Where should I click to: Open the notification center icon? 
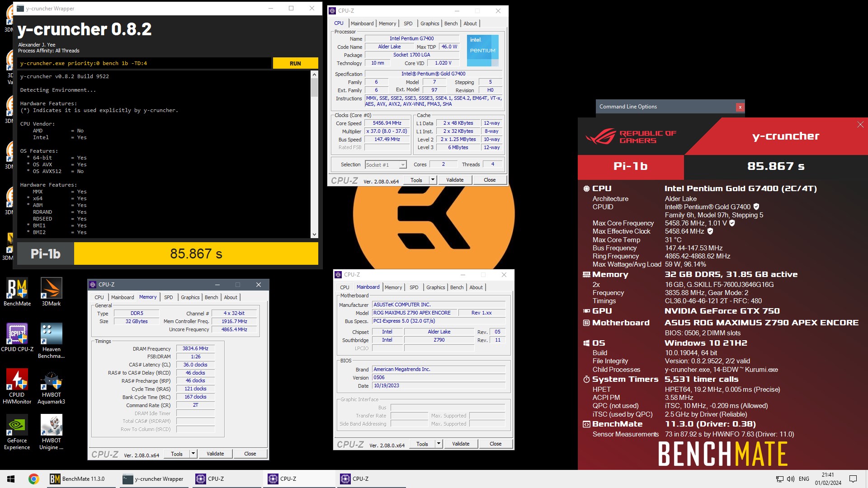tap(853, 479)
